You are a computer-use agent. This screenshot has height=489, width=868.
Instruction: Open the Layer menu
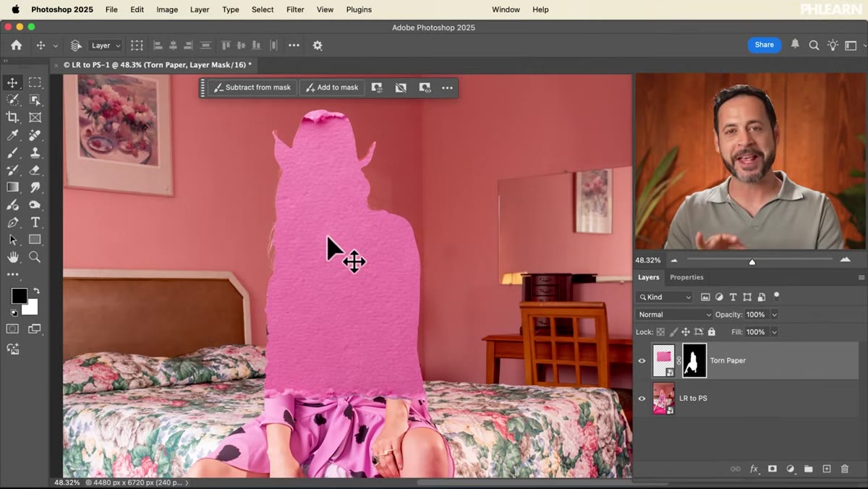(x=200, y=9)
